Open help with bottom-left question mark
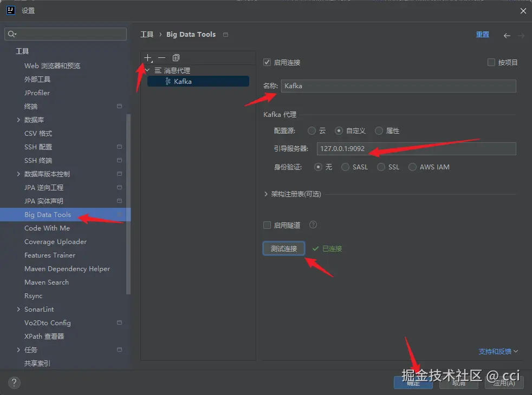Viewport: 532px width, 395px height. coord(14,383)
